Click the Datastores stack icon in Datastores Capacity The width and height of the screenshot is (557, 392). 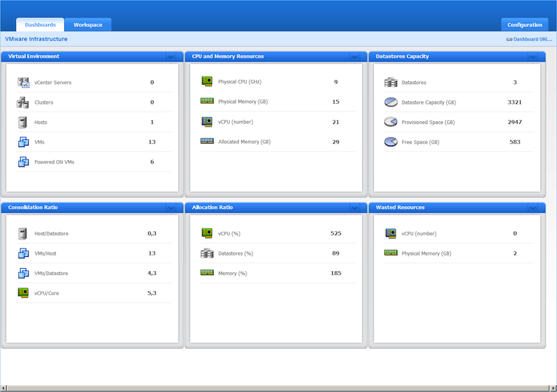click(391, 82)
